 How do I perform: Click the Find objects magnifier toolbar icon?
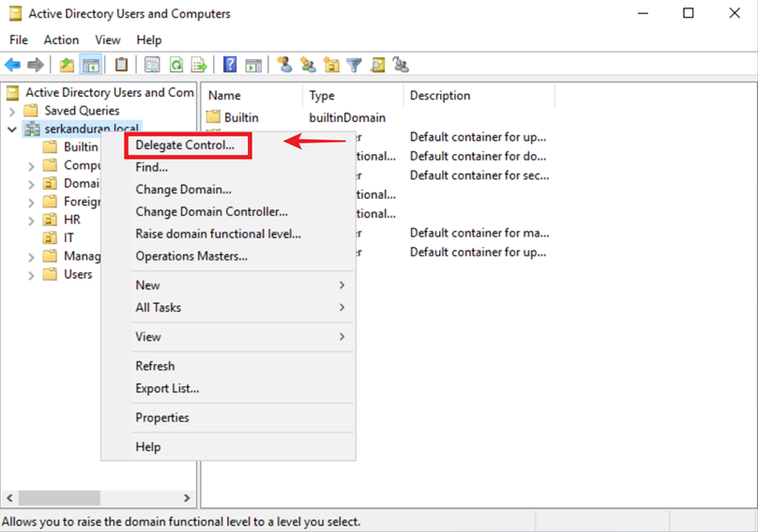click(377, 65)
